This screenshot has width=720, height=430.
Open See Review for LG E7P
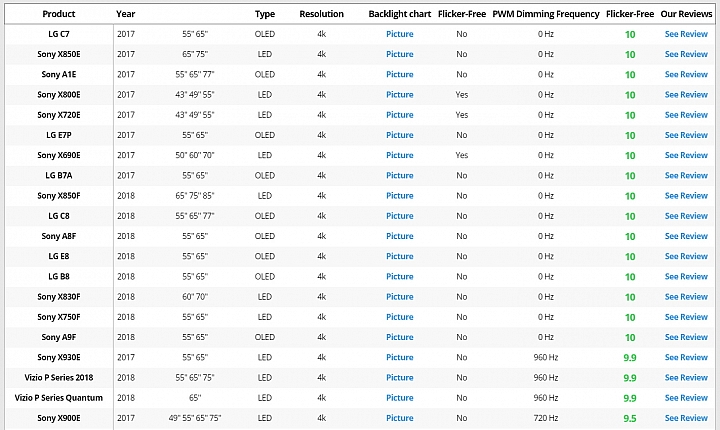pos(686,135)
